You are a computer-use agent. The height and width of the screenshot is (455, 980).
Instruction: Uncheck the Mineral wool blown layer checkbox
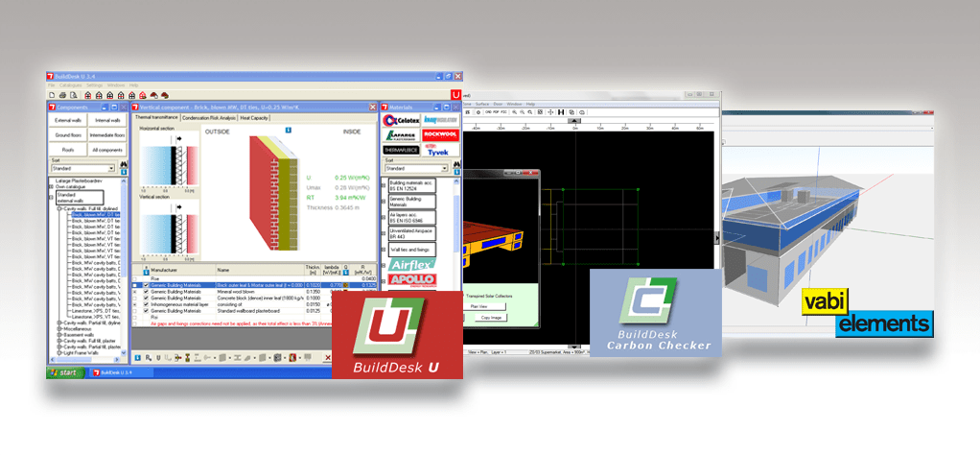147,292
